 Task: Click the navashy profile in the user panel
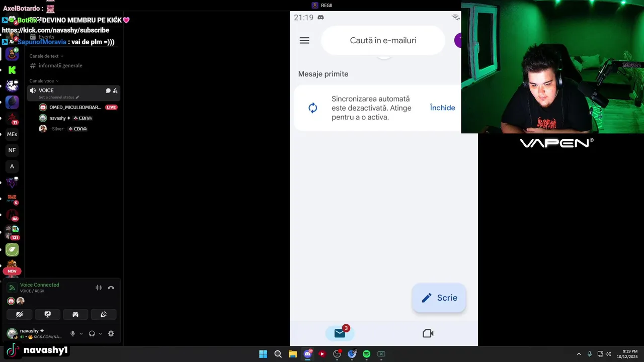35,333
